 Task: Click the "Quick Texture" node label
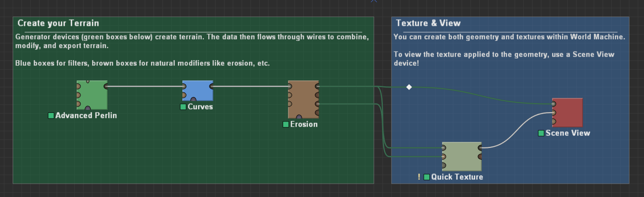pyautogui.click(x=457, y=177)
